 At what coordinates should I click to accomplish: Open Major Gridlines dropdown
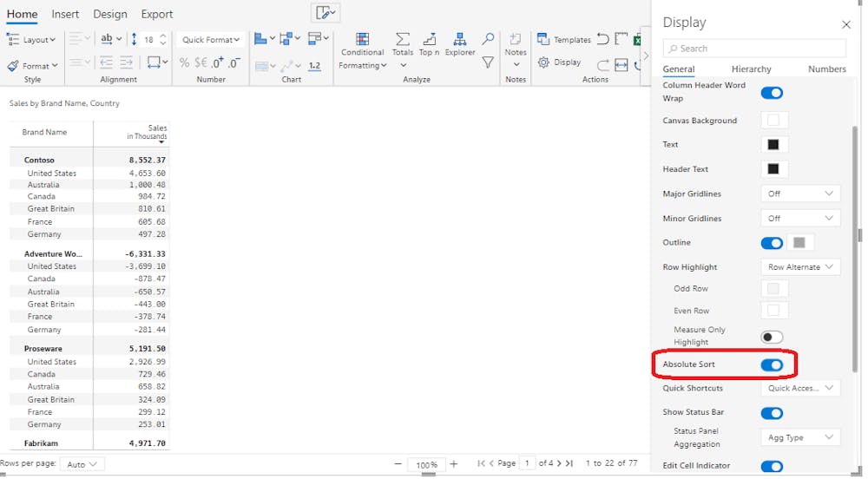pos(800,194)
